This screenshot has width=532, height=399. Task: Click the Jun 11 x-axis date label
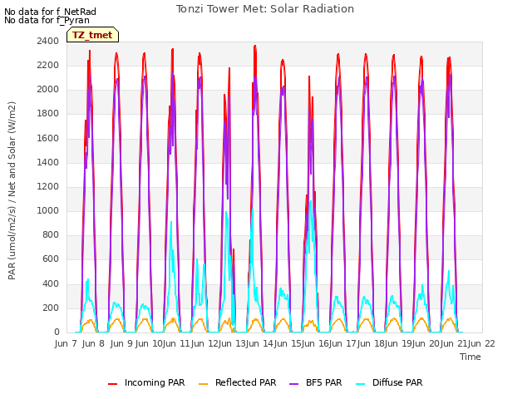[177, 343]
